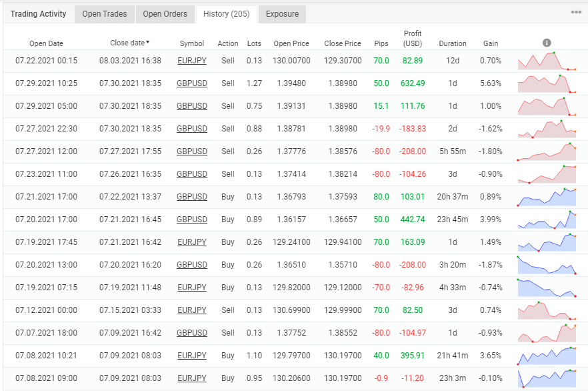Sort trades by Pips column header

(381, 43)
